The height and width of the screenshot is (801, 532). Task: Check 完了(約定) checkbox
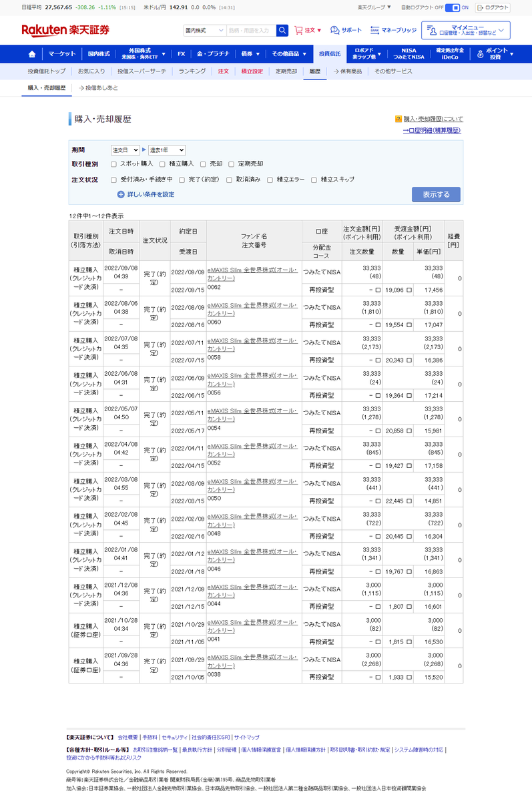click(182, 180)
